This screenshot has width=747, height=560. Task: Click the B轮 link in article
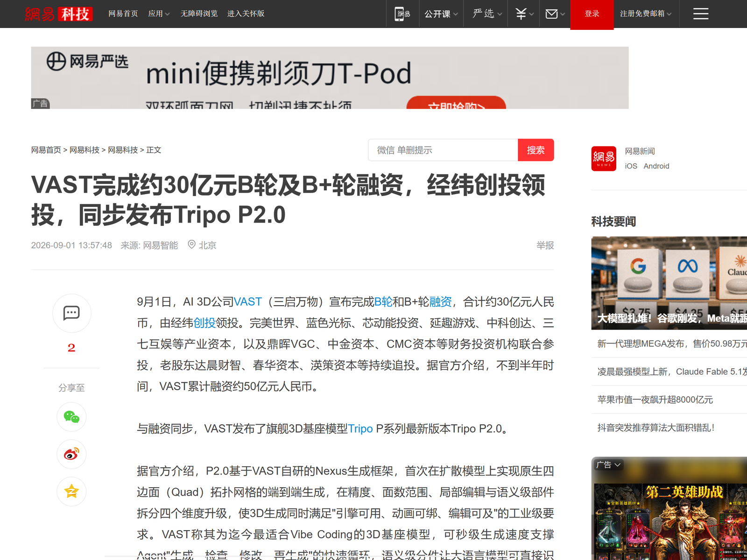click(x=384, y=302)
